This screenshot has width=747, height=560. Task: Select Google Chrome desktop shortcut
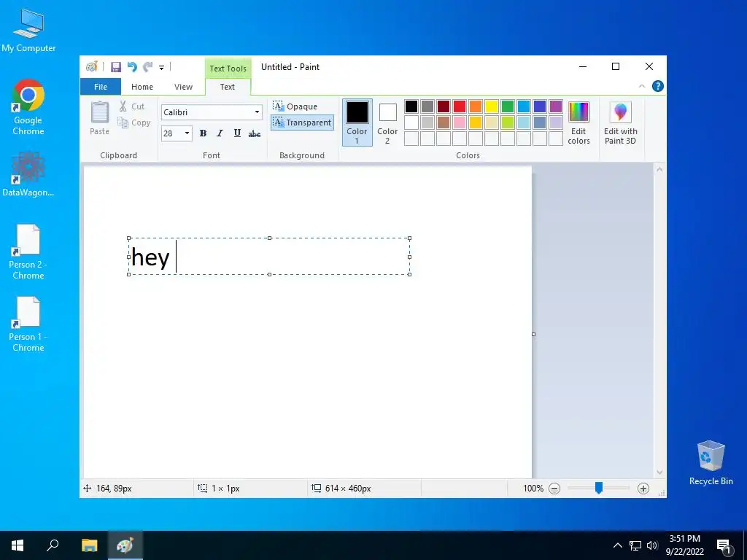click(28, 108)
